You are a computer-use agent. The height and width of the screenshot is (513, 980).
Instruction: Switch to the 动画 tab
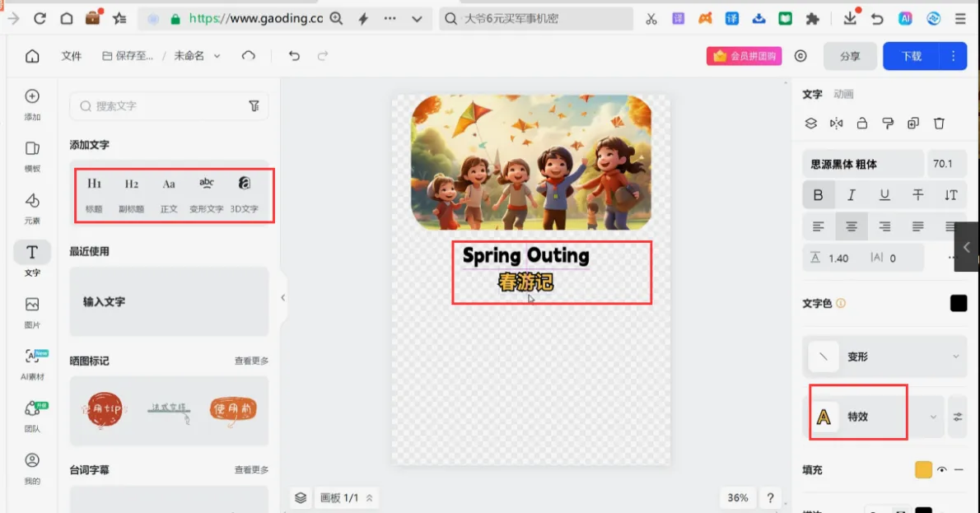point(843,95)
